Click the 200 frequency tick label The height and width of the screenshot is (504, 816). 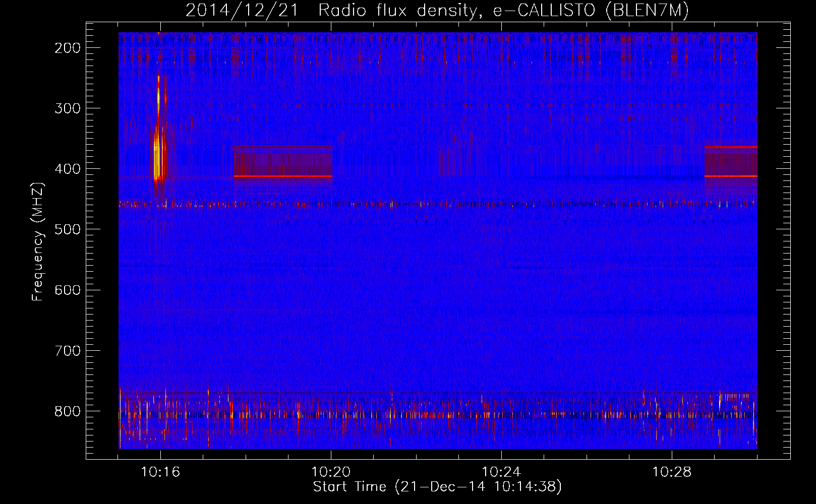point(68,48)
